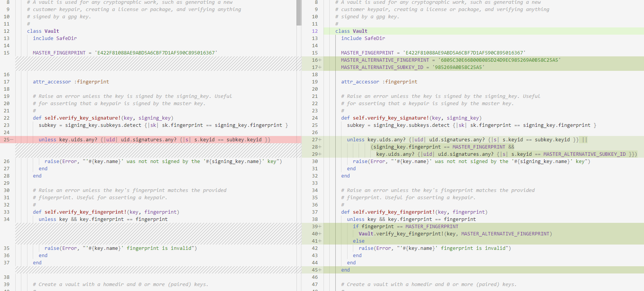Click the plus marker on added line 41

point(320,241)
